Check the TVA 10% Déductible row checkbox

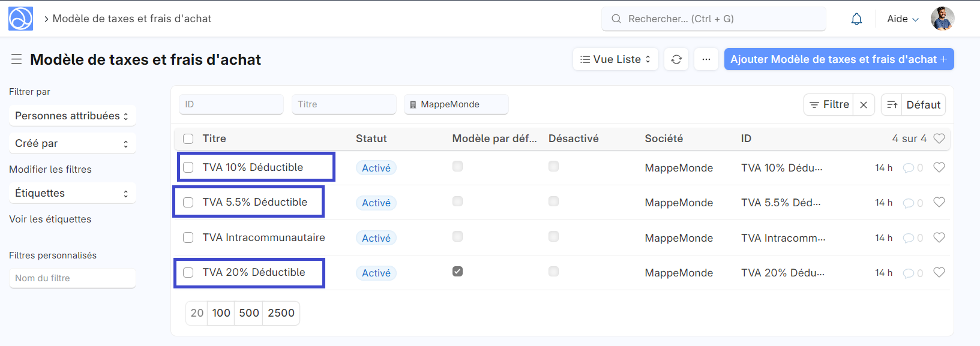coord(188,167)
